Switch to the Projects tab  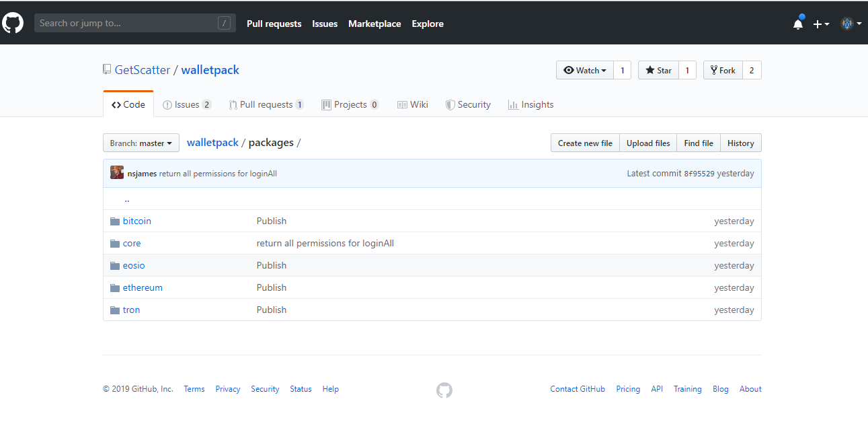350,104
